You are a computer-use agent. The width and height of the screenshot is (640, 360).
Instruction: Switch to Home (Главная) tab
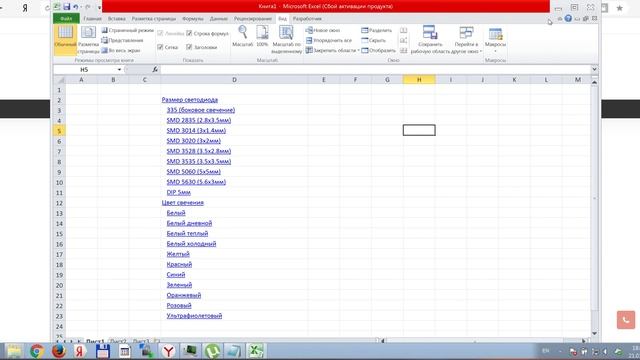[92, 19]
